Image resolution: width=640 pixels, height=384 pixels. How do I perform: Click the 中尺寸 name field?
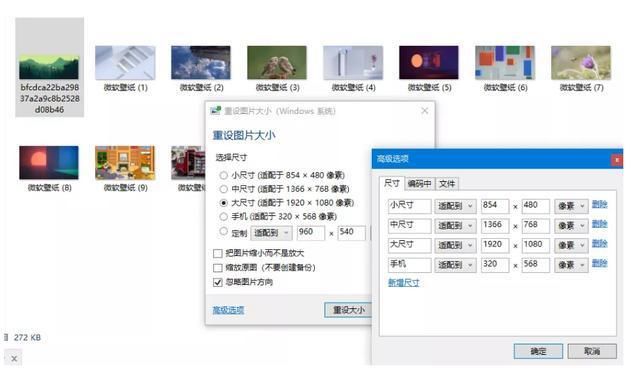409,226
